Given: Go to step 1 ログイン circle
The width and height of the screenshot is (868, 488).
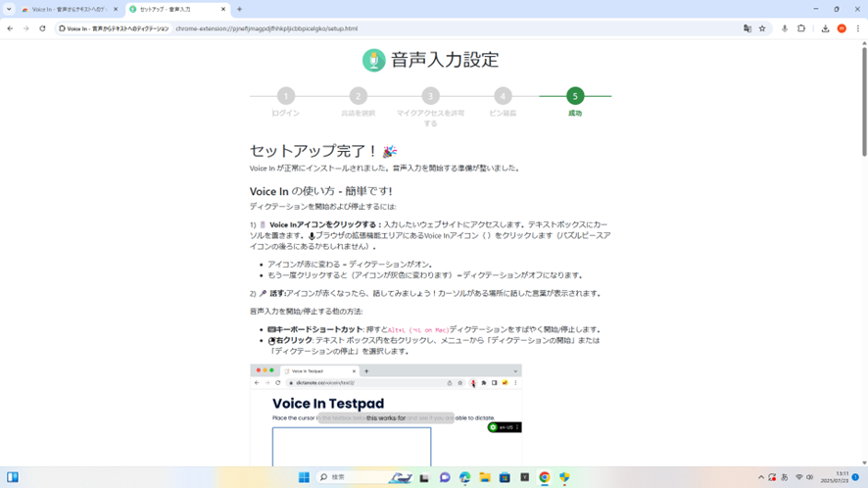Looking at the screenshot, I should (286, 96).
